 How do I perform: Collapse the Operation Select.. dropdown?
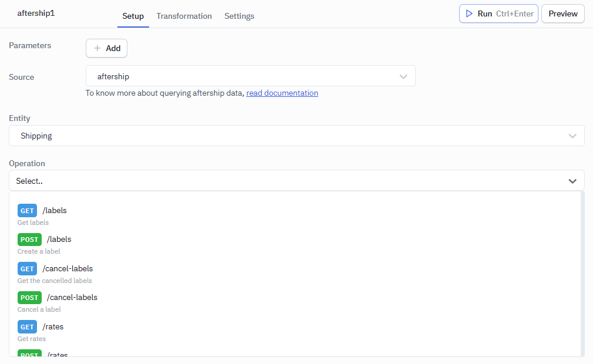pyautogui.click(x=296, y=181)
